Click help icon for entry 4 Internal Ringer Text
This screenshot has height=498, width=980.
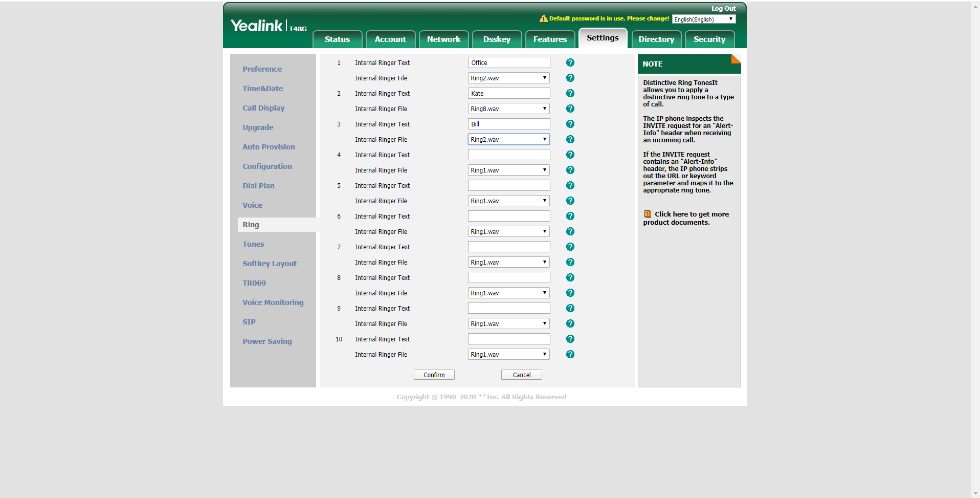pyautogui.click(x=570, y=155)
